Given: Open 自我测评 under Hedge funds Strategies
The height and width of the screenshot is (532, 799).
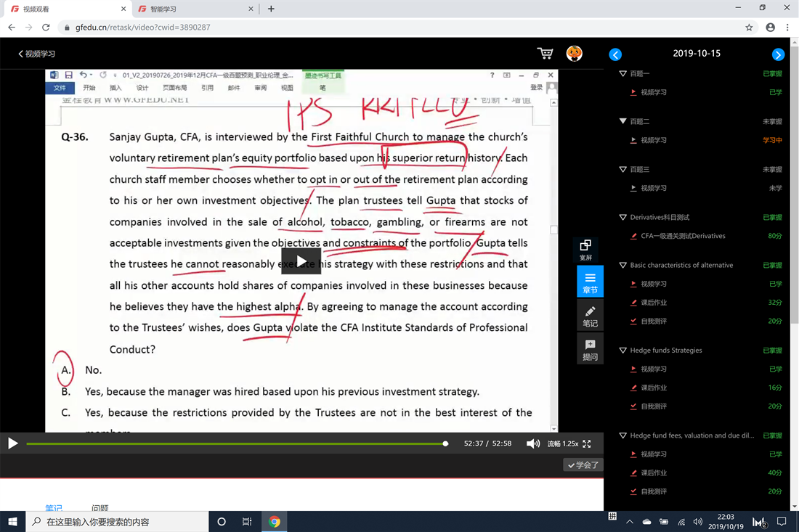Looking at the screenshot, I should click(653, 406).
